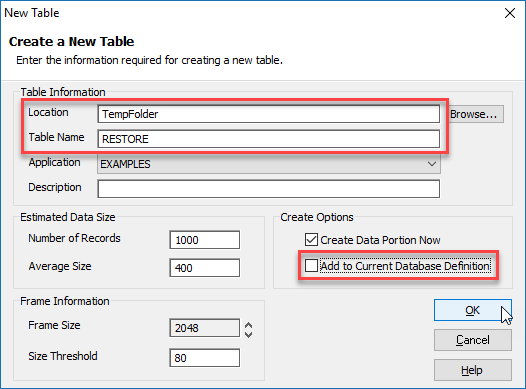
Task: Click the "Create Options" group label
Action: point(317,217)
